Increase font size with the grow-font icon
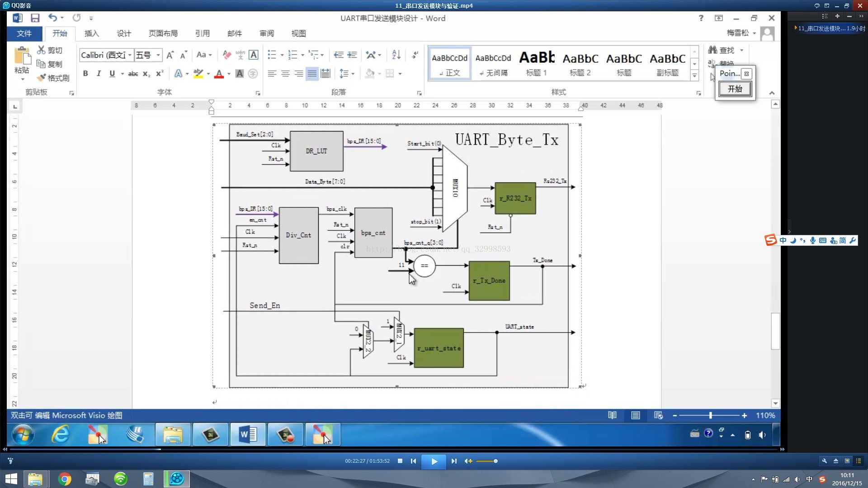Viewport: 868px width, 488px height. 170,55
